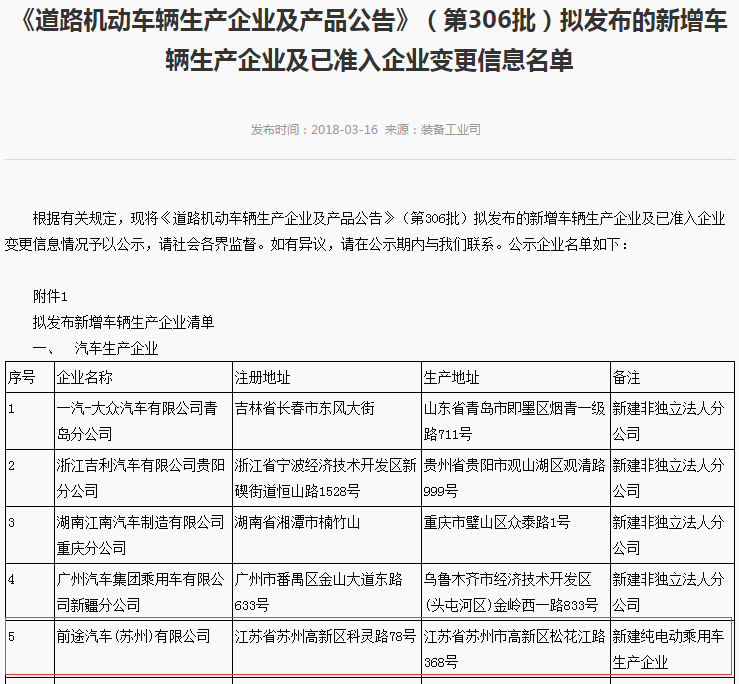Click the serial number 3 cell
Image resolution: width=739 pixels, height=684 pixels.
[30, 535]
